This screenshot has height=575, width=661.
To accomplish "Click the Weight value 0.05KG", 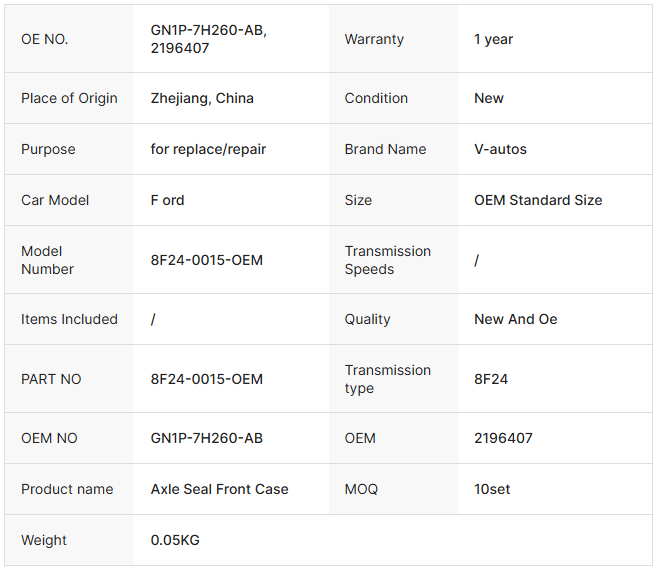I will [175, 540].
